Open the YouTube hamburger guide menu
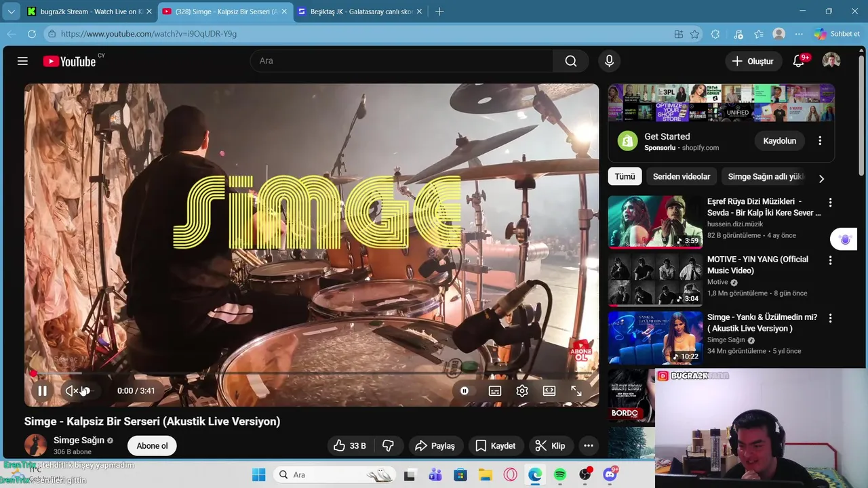 pos(22,61)
